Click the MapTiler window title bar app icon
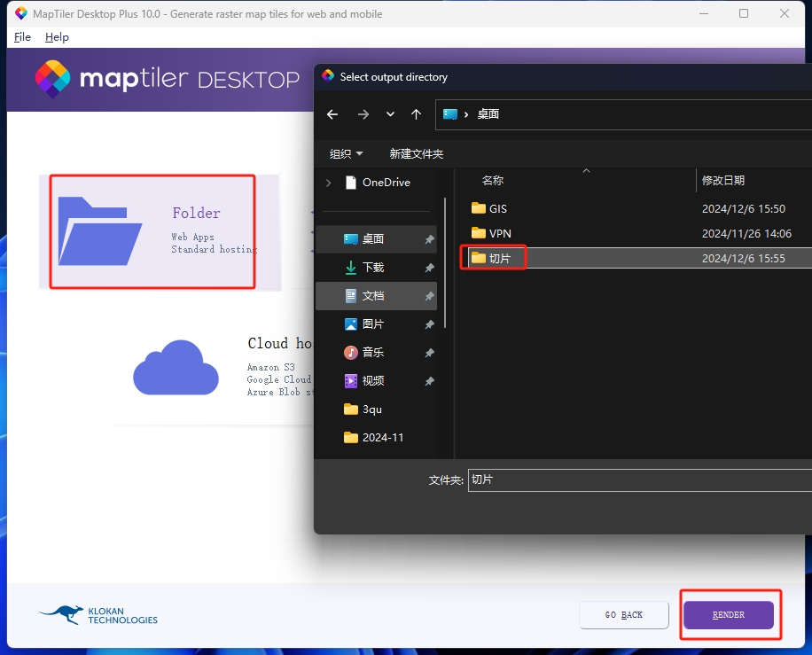Image resolution: width=812 pixels, height=655 pixels. (x=20, y=13)
